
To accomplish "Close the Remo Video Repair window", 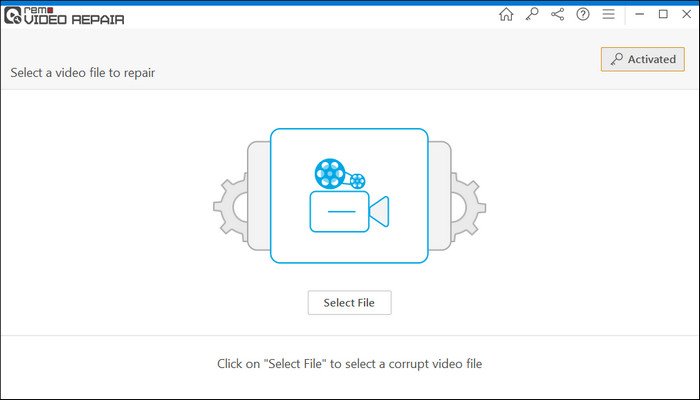I will point(687,14).
